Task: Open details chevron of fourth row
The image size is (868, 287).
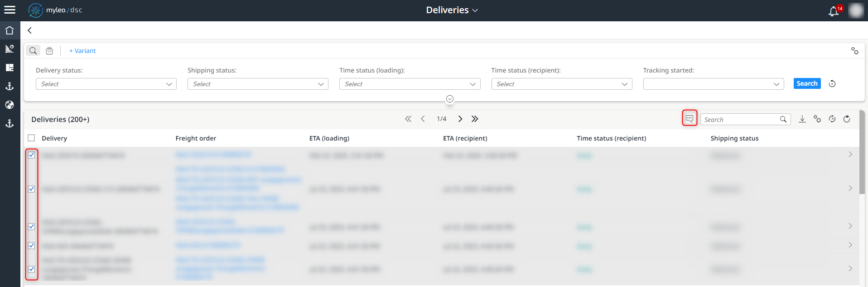Action: pos(850,245)
